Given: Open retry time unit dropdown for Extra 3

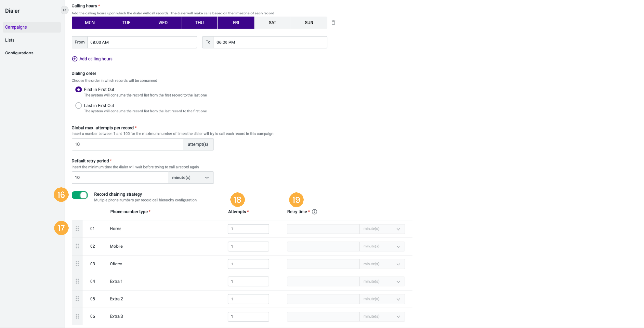Looking at the screenshot, I should (x=382, y=317).
